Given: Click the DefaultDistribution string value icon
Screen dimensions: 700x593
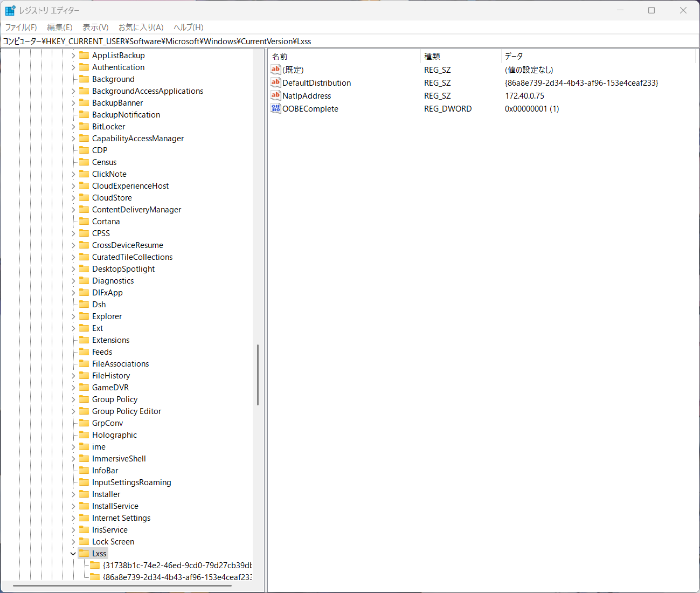Looking at the screenshot, I should coord(275,82).
